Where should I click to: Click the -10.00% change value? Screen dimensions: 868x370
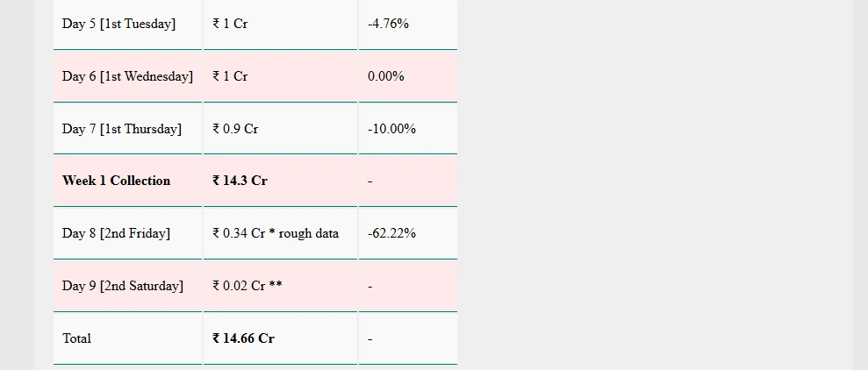pos(392,129)
